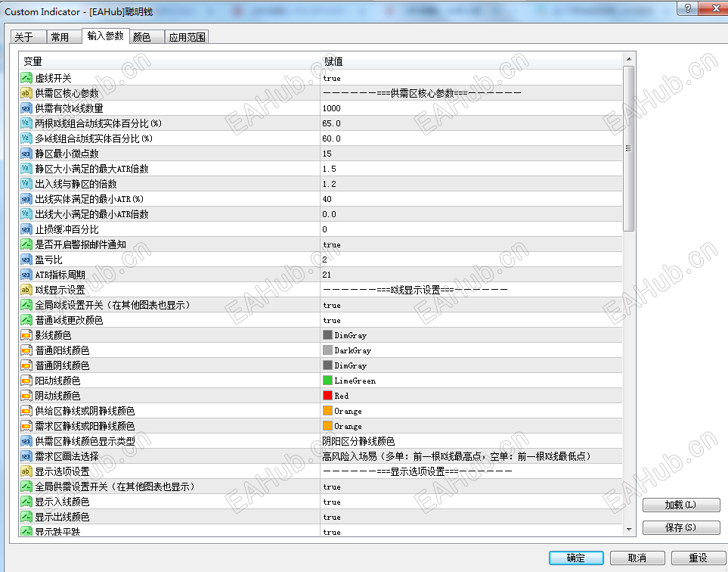Click the ab icon beside K线显示设置
The image size is (728, 572).
[x=26, y=290]
